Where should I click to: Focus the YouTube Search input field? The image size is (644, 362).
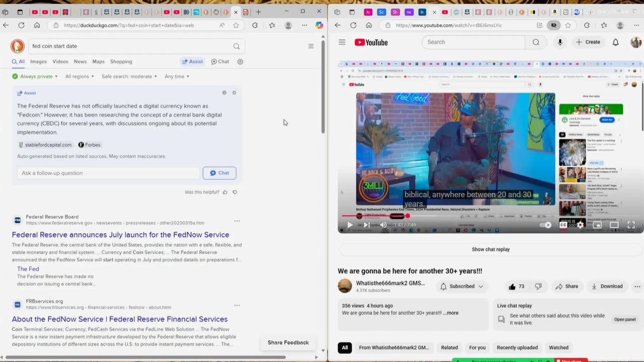473,42
